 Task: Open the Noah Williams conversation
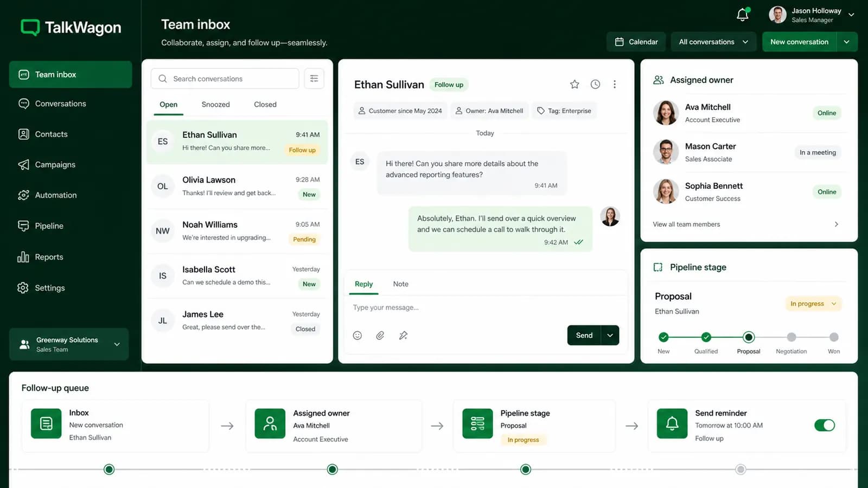click(237, 232)
